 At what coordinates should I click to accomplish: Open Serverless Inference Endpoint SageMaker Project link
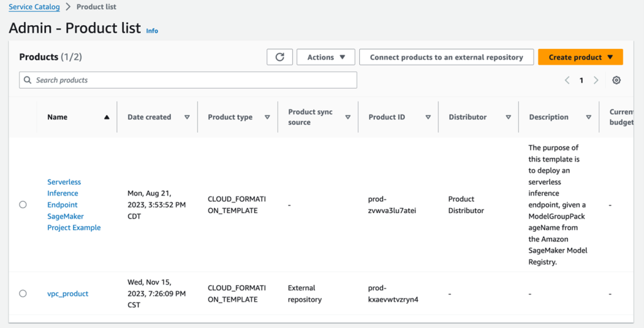[x=74, y=205]
